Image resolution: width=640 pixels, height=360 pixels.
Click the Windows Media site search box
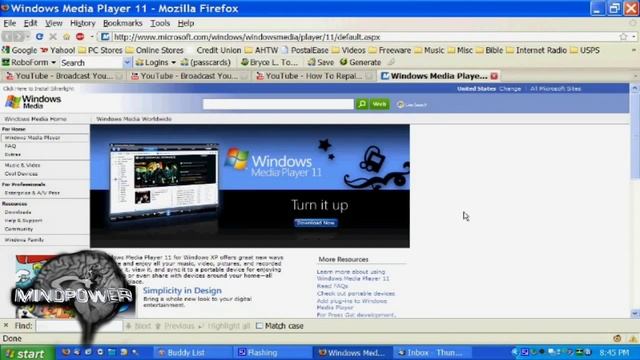(x=278, y=104)
